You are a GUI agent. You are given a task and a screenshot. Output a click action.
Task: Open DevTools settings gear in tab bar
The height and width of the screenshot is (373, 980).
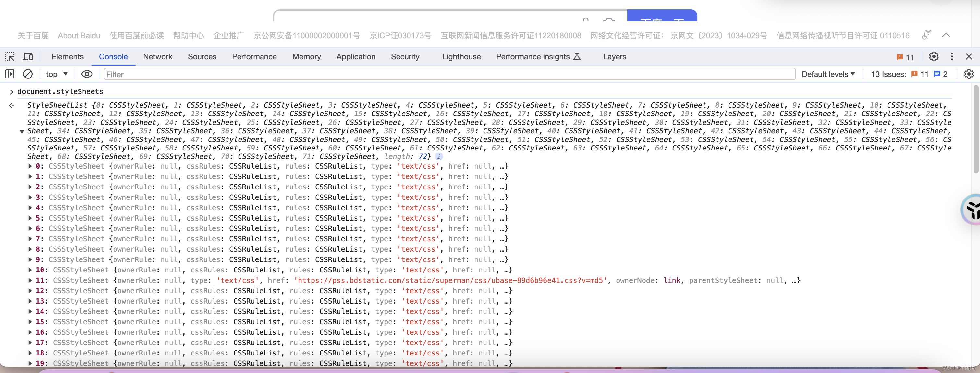(x=934, y=57)
